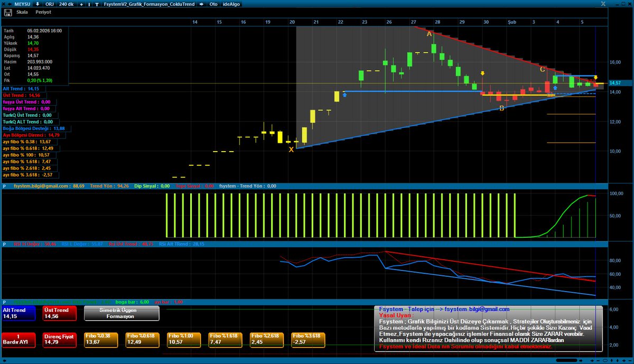Click the plus icon in top toolbar
The image size is (634, 364).
82,4
